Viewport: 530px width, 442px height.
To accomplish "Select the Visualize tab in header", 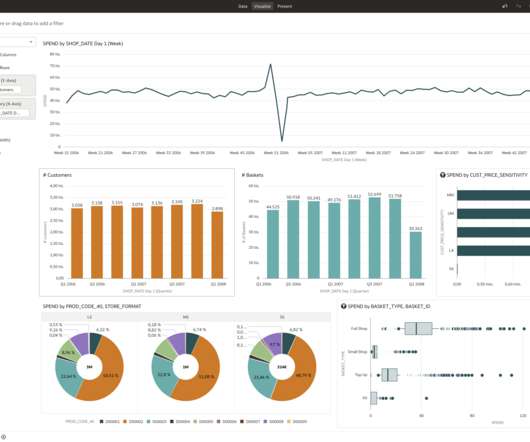I will 262,6.
